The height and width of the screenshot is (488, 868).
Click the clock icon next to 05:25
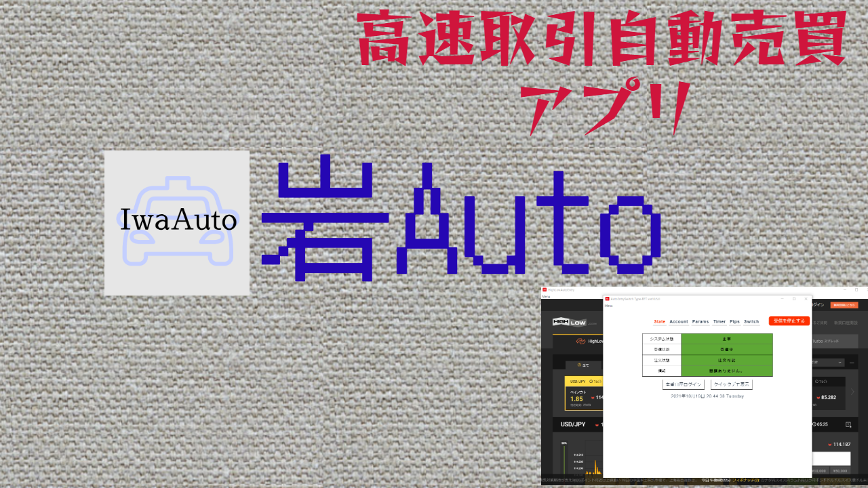(814, 424)
